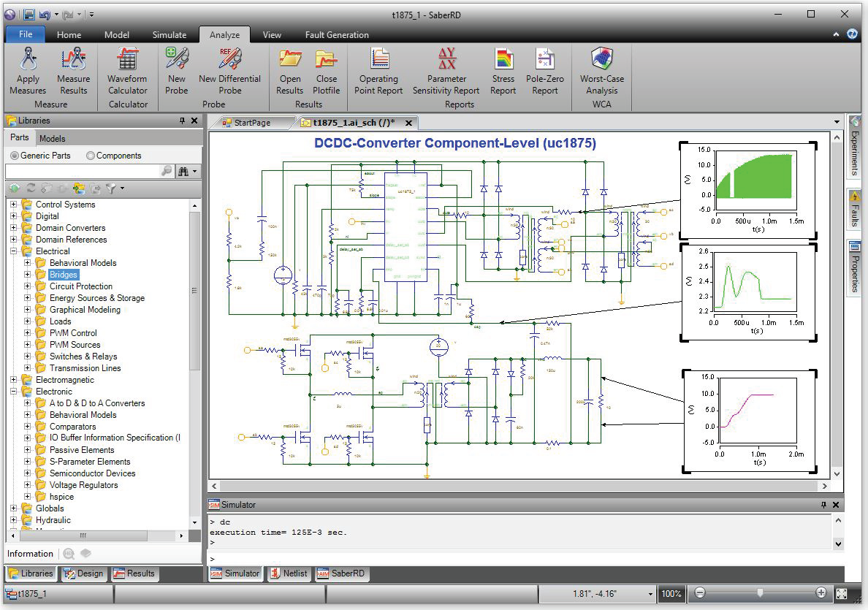Expand the Hydraulic folder
Viewport: 868px width, 610px height.
click(x=13, y=519)
